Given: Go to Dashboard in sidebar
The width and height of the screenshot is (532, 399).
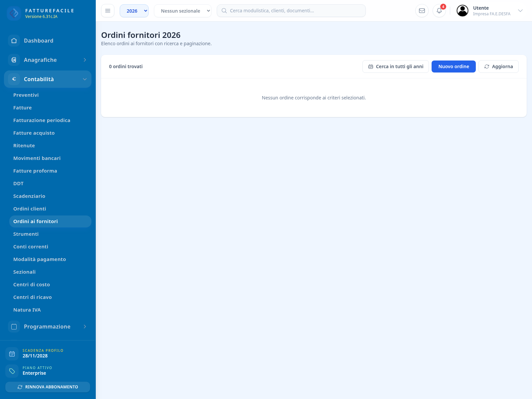Looking at the screenshot, I should (x=48, y=41).
